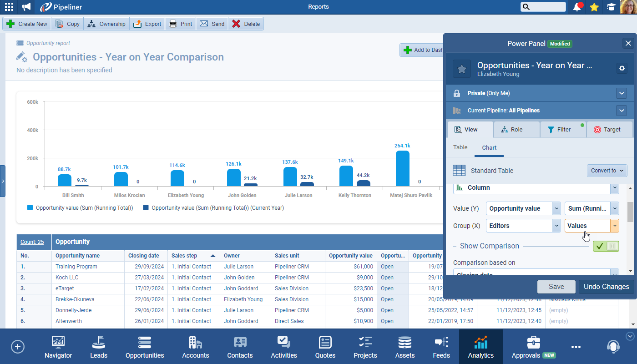Click the megaphone announcements icon

(27, 7)
